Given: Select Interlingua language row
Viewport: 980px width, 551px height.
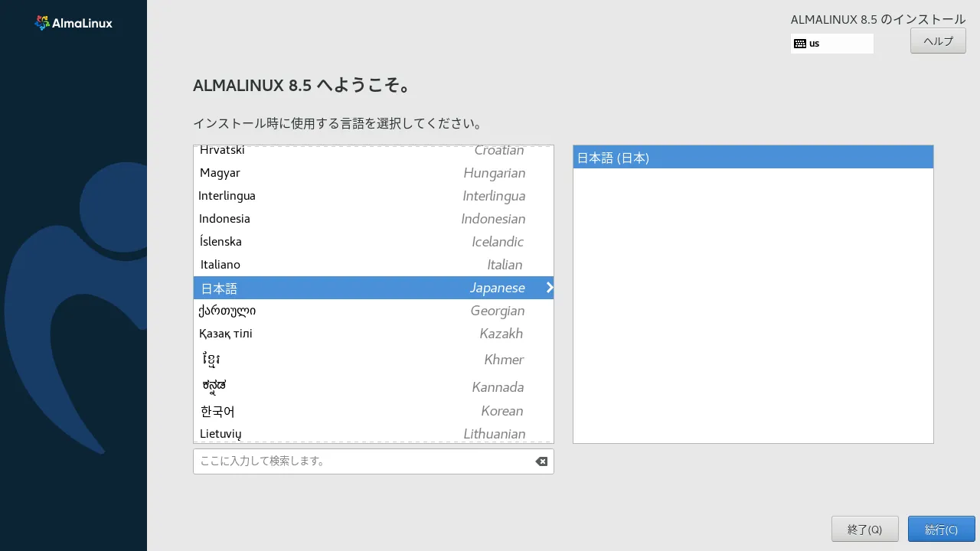Looking at the screenshot, I should pyautogui.click(x=374, y=196).
